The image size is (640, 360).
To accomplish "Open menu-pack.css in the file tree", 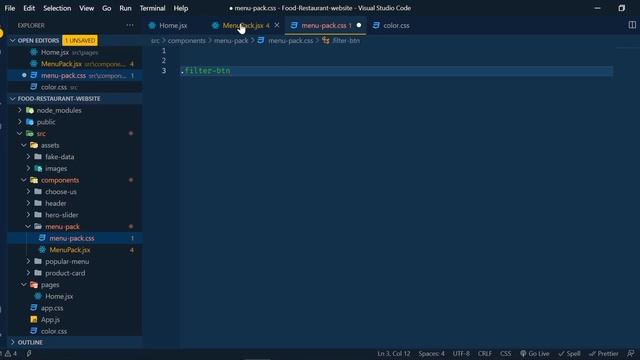I will [75, 238].
